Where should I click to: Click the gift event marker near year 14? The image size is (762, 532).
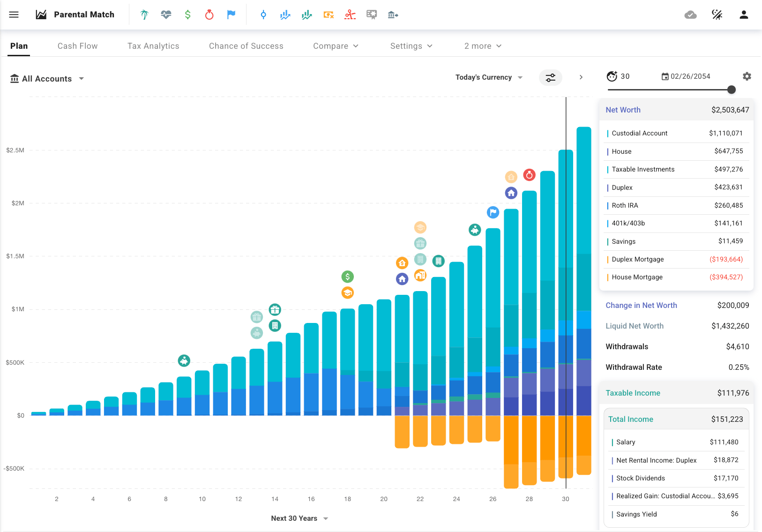click(275, 309)
